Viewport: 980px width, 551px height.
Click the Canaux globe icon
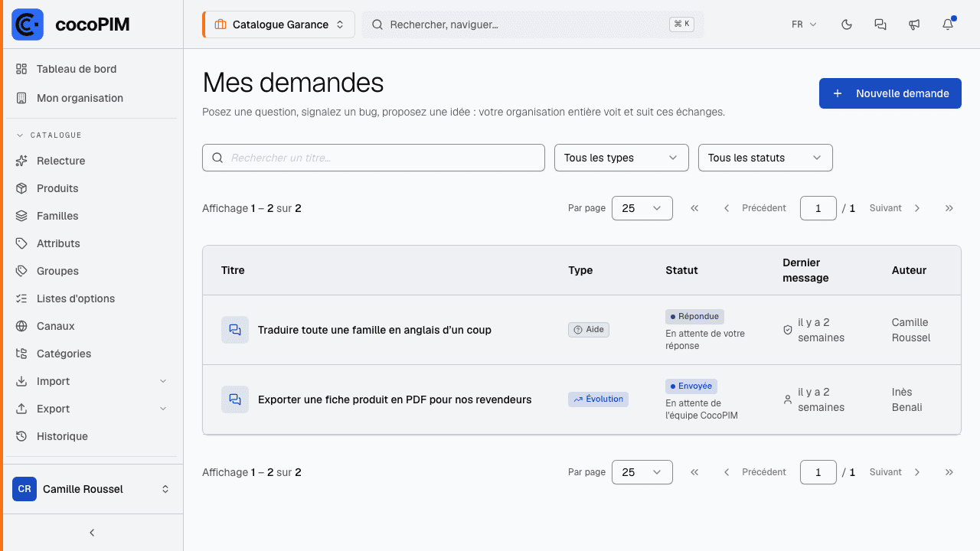click(x=21, y=326)
